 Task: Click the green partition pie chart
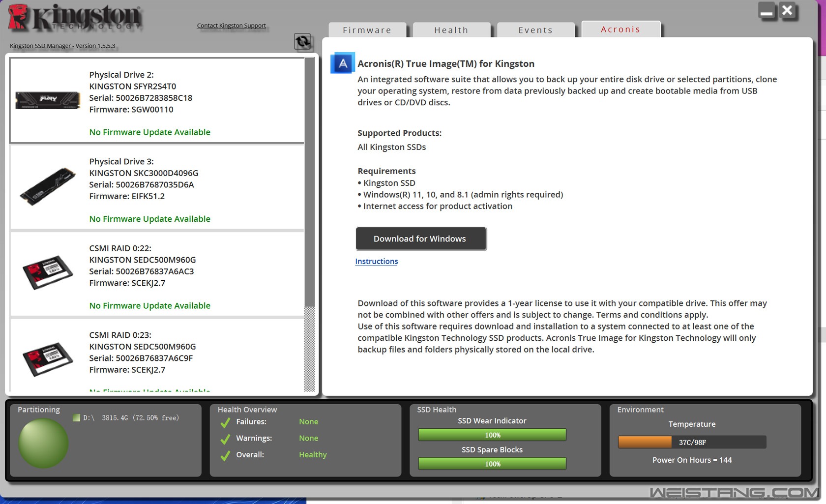click(x=43, y=443)
